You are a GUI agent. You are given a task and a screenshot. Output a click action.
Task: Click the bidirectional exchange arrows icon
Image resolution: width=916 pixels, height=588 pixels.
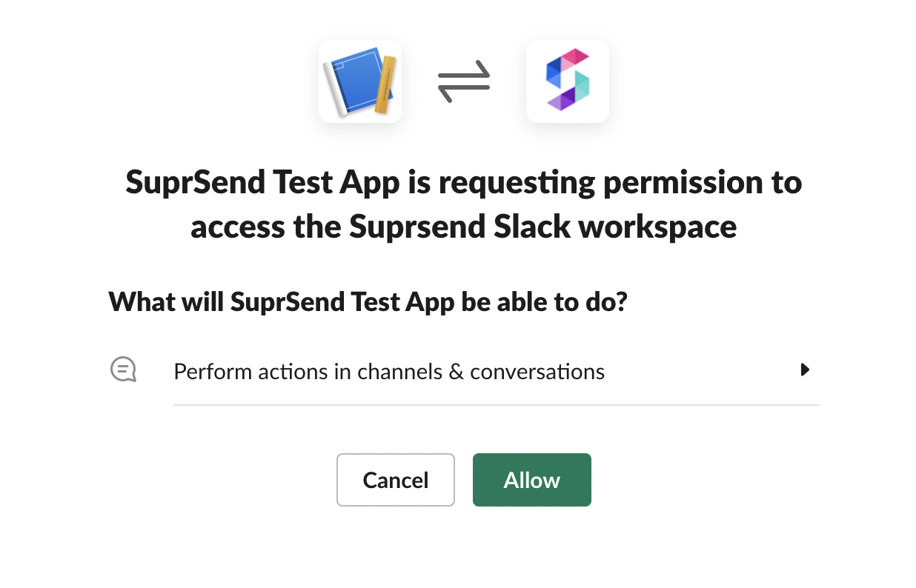(x=464, y=81)
